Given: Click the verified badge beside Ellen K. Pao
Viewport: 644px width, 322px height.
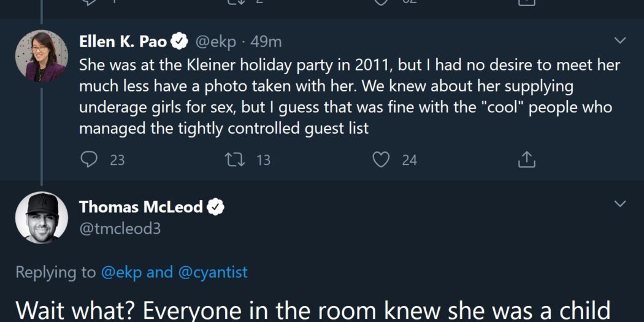Looking at the screenshot, I should pyautogui.click(x=180, y=42).
